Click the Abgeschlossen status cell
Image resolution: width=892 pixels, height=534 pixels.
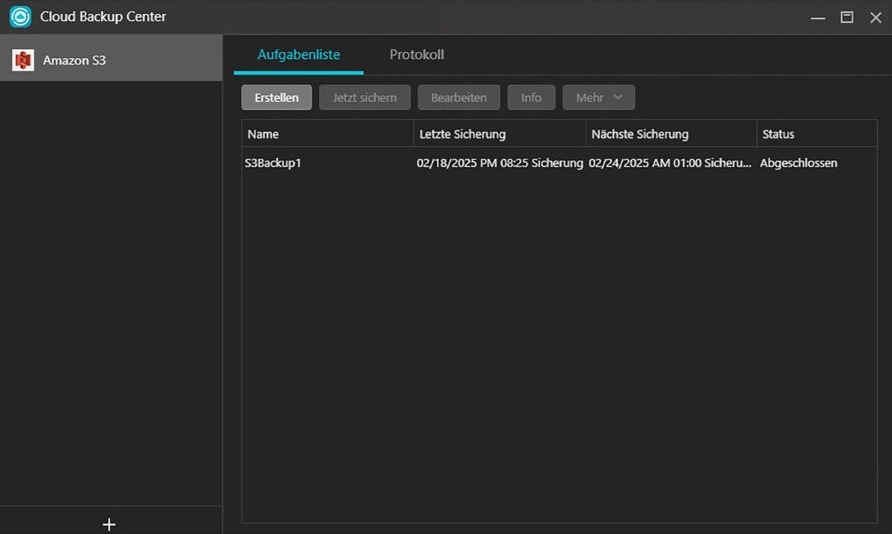pos(799,163)
